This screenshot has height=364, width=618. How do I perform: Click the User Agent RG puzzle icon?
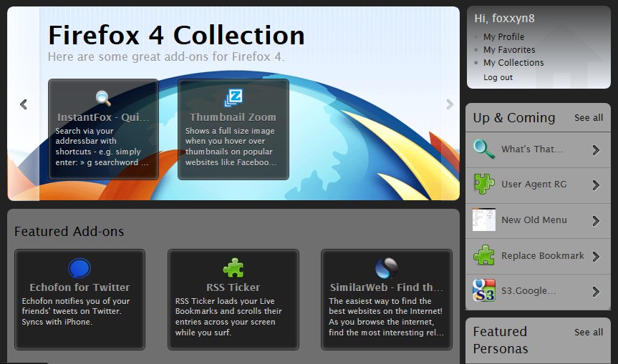pos(484,185)
